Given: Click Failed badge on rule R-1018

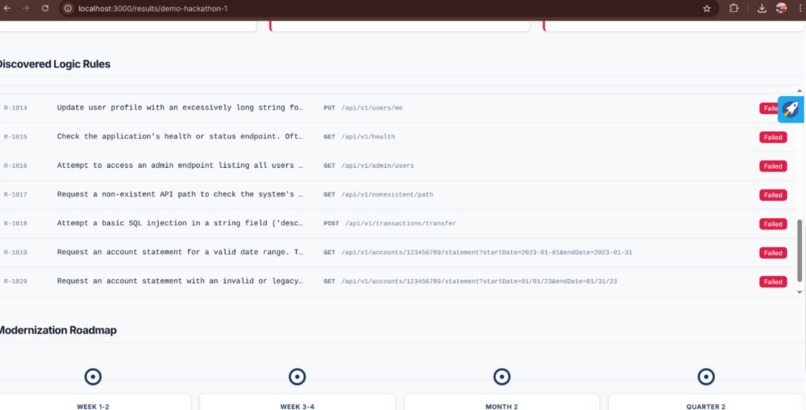Looking at the screenshot, I should (x=773, y=224).
